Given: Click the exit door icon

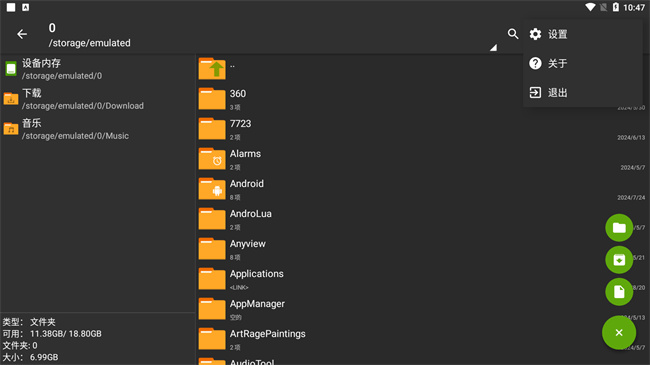Looking at the screenshot, I should click(x=535, y=92).
